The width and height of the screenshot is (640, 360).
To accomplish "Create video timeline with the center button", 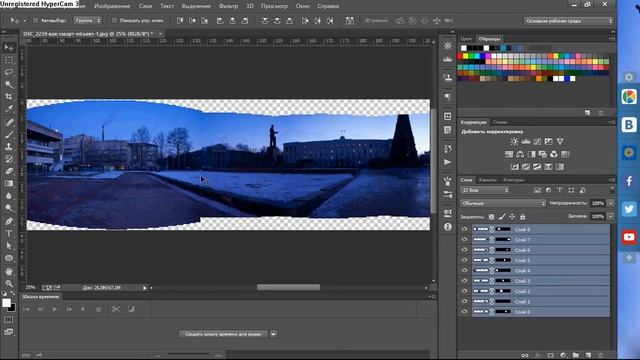I will pos(223,334).
